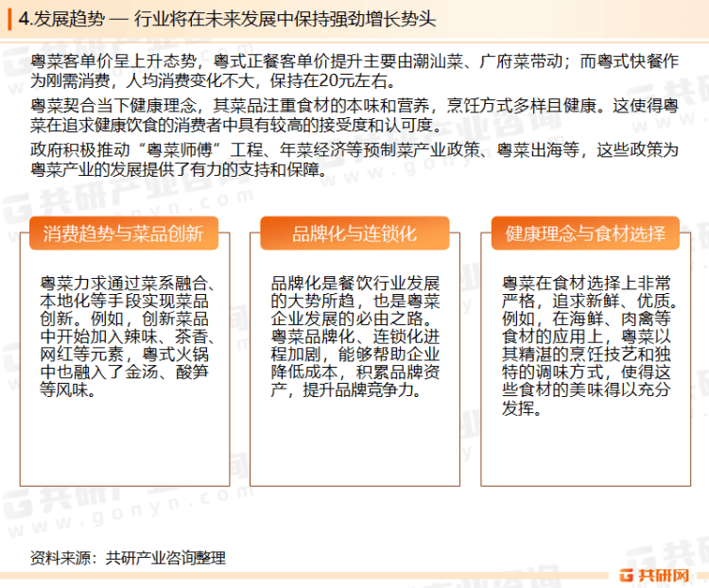Click the subtitle 行业将在未来发展中保持强劲增长势头
709x588 pixels.
pyautogui.click(x=285, y=19)
